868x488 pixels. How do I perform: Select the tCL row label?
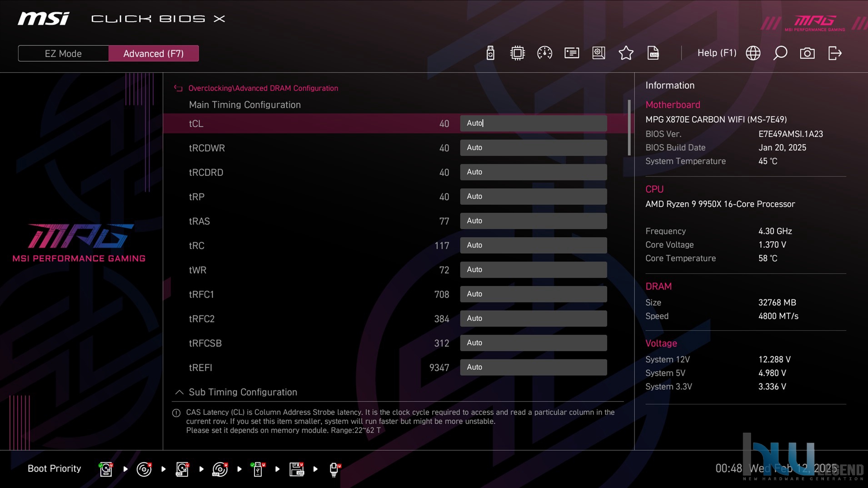[196, 124]
